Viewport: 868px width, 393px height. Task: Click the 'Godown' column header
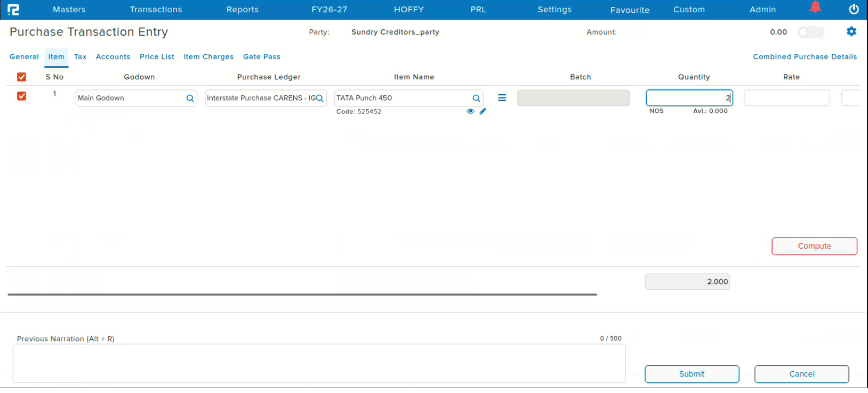pos(139,77)
